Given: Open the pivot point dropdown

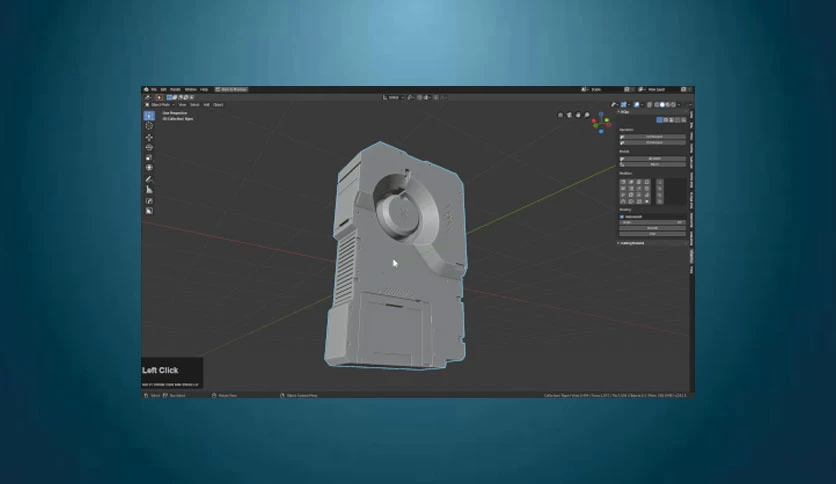Looking at the screenshot, I should pos(411,97).
